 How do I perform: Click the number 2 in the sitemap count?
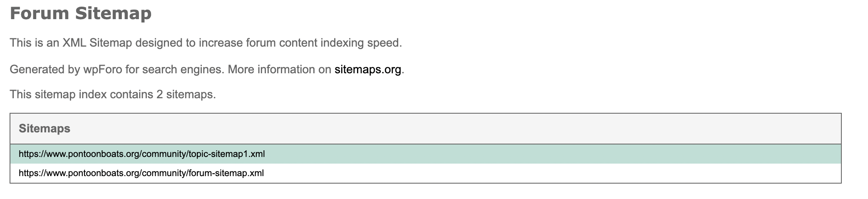click(160, 95)
